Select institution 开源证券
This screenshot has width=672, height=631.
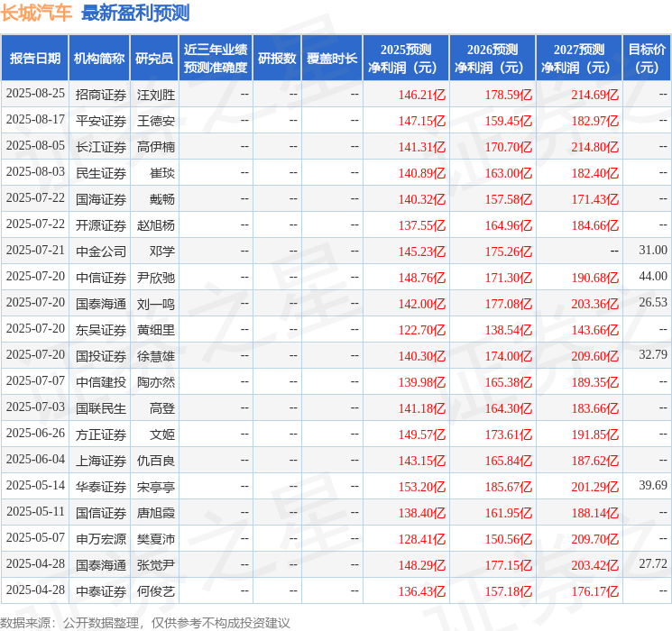tap(101, 225)
